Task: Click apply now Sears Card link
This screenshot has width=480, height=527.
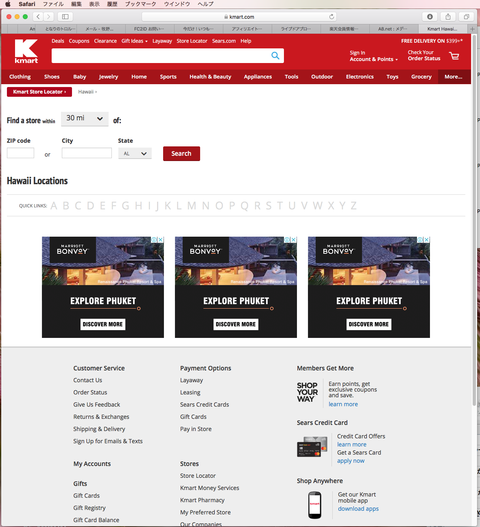Action: [x=351, y=461]
